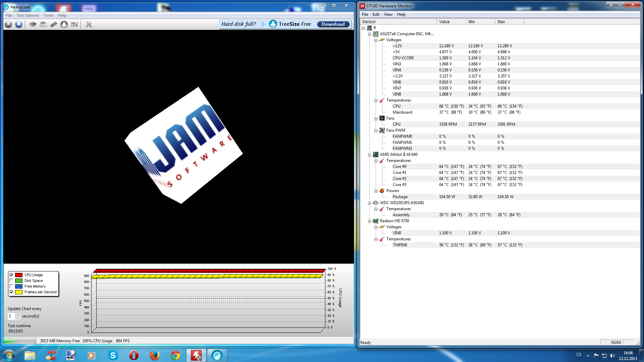Open Windows Start menu orb
The height and width of the screenshot is (362, 644).
coord(9,355)
